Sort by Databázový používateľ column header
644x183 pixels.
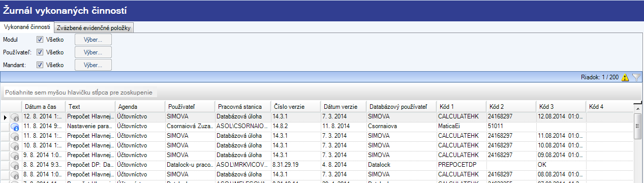401,107
